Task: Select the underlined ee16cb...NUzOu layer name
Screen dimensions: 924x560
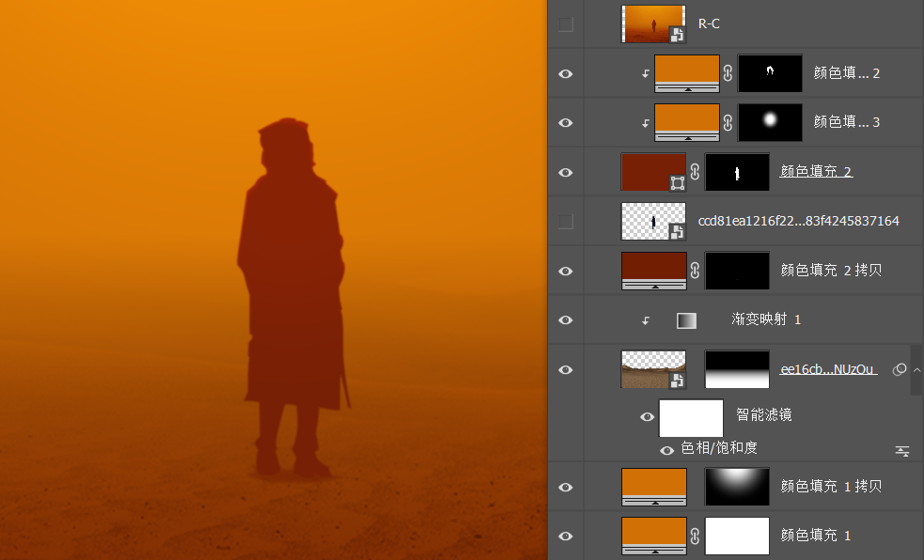Action: (828, 369)
